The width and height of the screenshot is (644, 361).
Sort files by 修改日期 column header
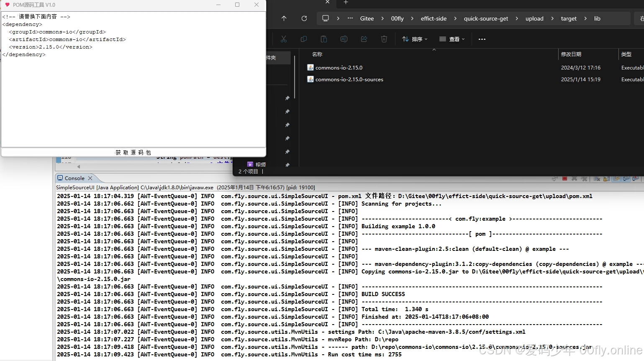(x=571, y=54)
